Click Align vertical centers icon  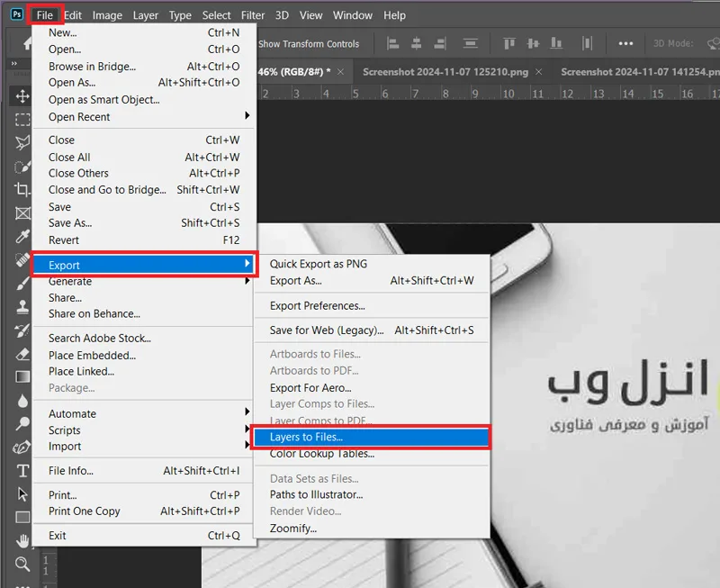[x=533, y=43]
